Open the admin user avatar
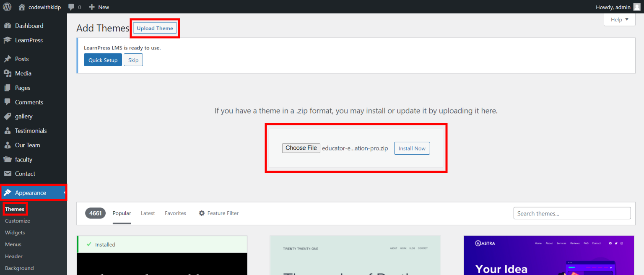Image resolution: width=644 pixels, height=275 pixels. 636,7
